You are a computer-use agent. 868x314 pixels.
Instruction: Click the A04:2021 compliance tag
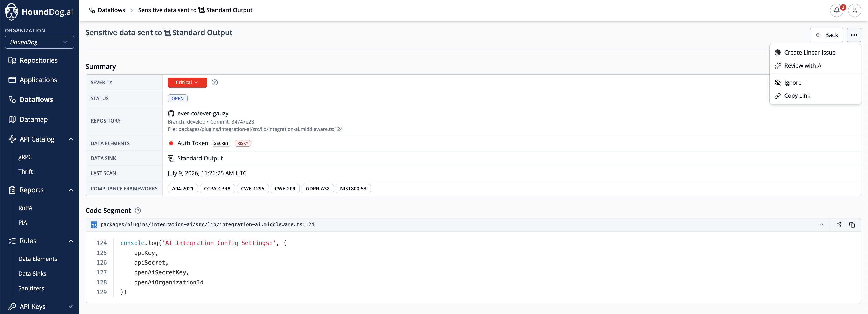[183, 189]
